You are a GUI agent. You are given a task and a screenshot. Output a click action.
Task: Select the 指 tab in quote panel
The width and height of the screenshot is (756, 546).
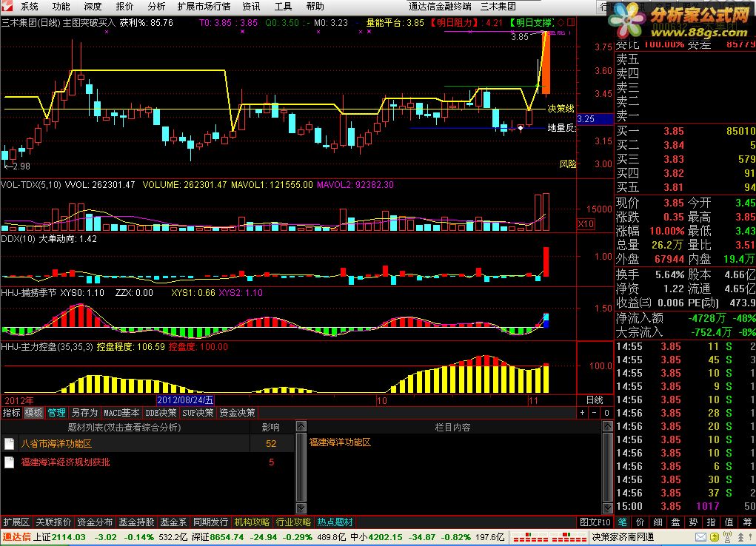(x=711, y=522)
